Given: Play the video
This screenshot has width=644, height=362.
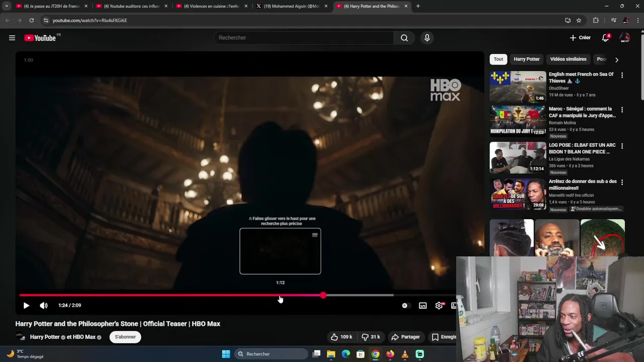Looking at the screenshot, I should pyautogui.click(x=26, y=305).
